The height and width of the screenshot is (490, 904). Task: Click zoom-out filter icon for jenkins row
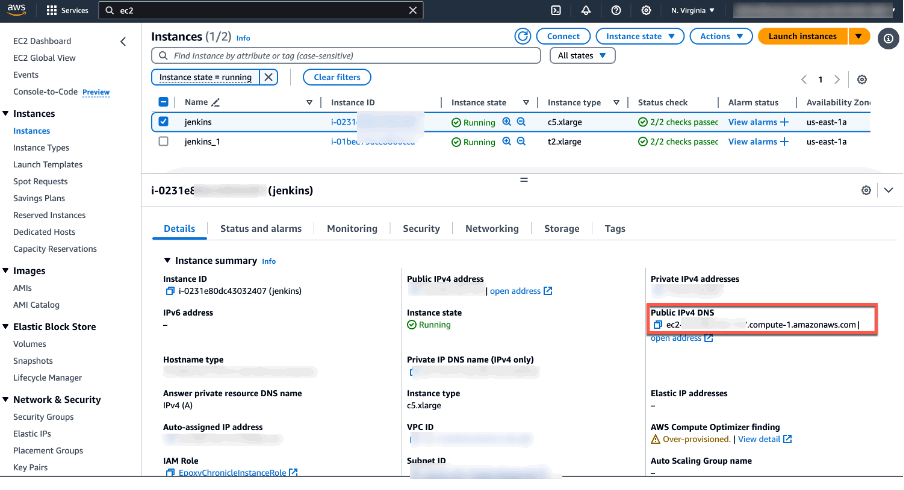pyautogui.click(x=521, y=122)
